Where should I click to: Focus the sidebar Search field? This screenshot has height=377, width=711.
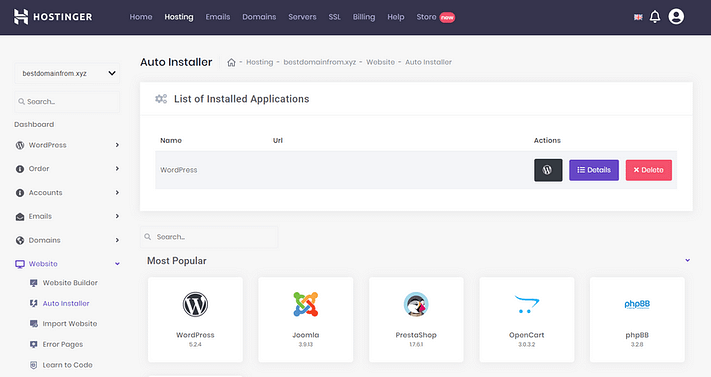(x=67, y=102)
